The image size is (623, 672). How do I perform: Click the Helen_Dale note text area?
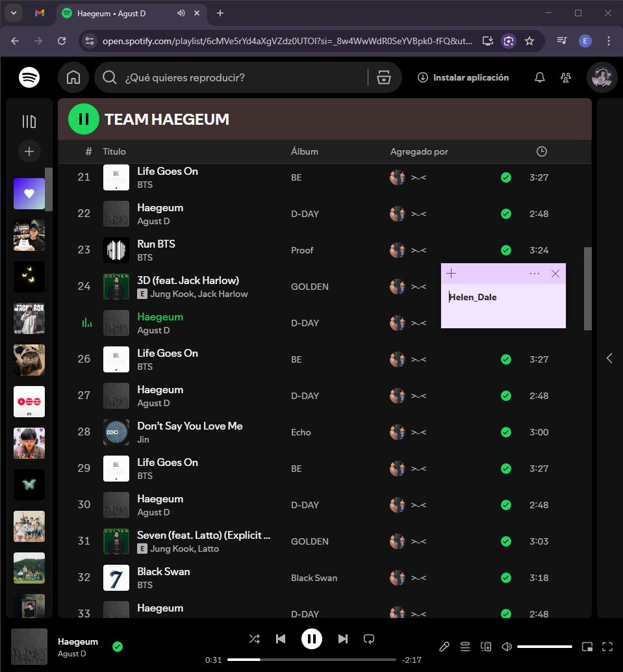pyautogui.click(x=503, y=306)
